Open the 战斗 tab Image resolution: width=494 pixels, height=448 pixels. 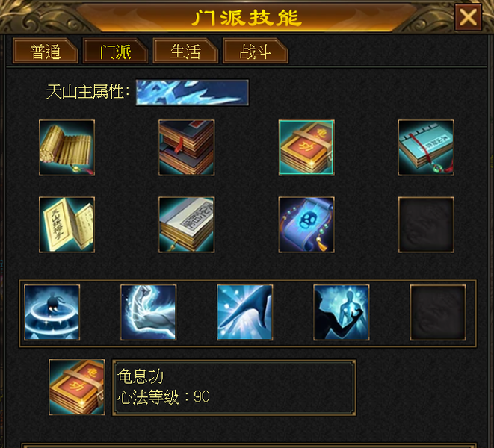[x=255, y=51]
